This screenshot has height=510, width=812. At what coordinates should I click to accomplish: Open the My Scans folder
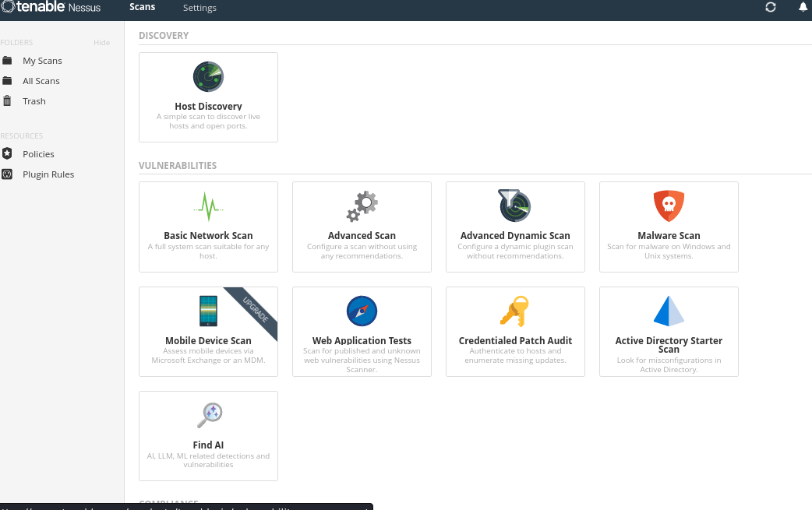point(42,61)
